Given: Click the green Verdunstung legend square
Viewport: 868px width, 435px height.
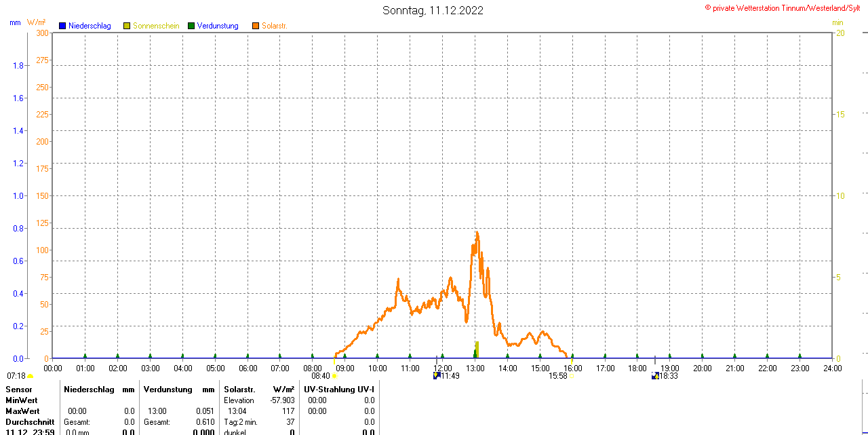Looking at the screenshot, I should 191,26.
